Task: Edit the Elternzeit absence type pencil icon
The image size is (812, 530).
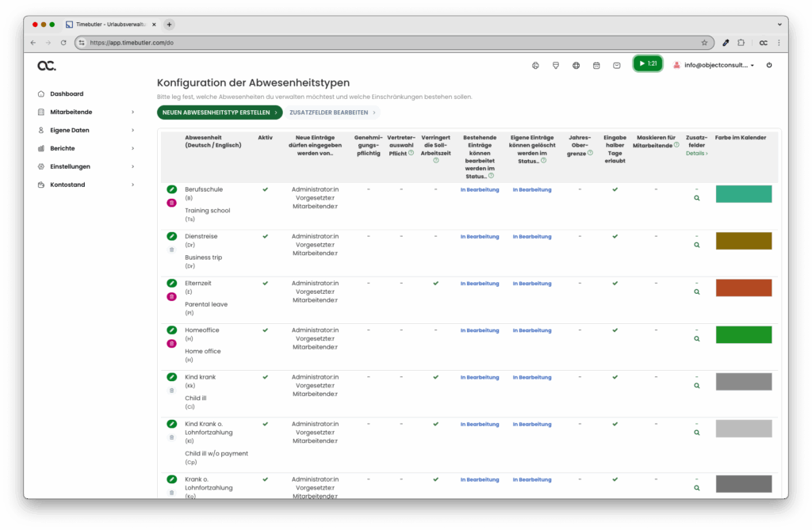Action: click(171, 283)
